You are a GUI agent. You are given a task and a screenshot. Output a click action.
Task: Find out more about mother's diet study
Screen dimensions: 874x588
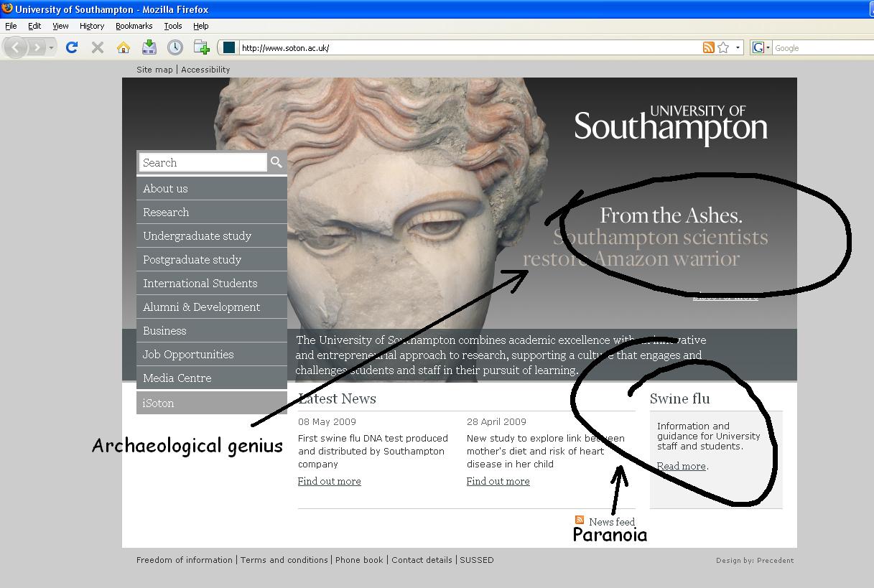498,481
